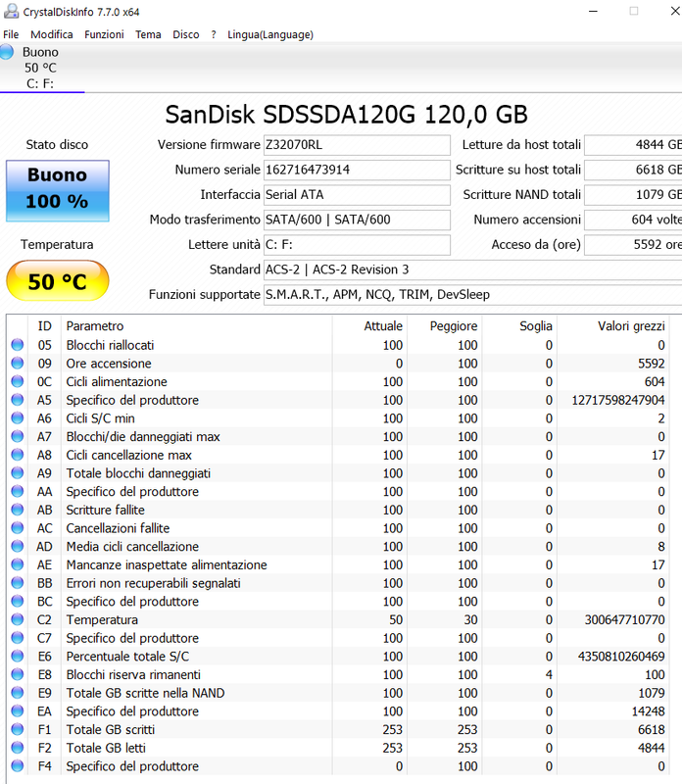The width and height of the screenshot is (682, 784).
Task: Click the status orb for Temperatura row C2
Action: point(18,619)
